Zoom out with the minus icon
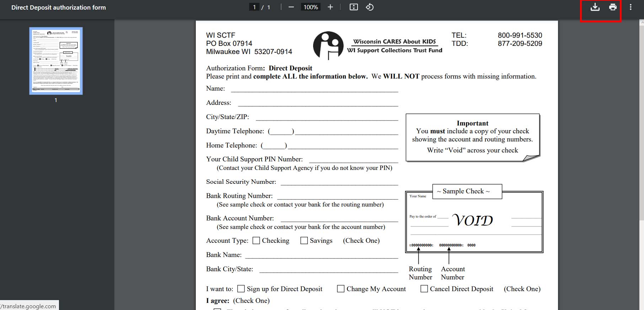Screen dimensions: 644x310 291,7
